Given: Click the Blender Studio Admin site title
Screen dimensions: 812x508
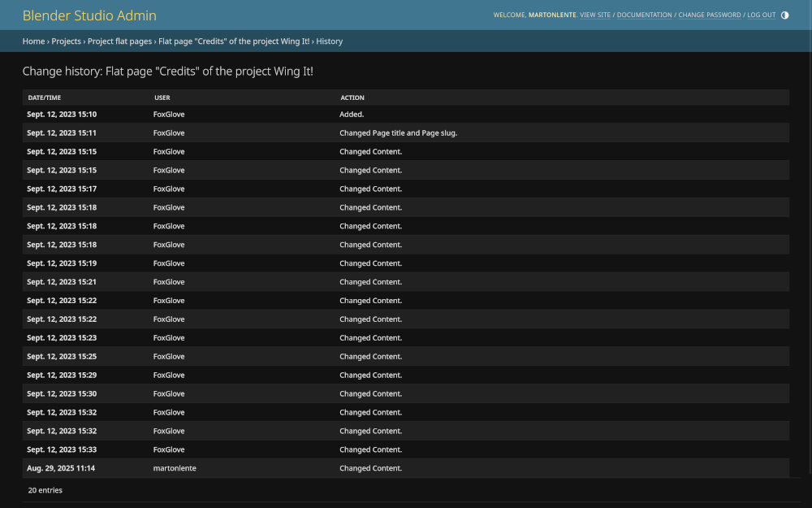Looking at the screenshot, I should pyautogui.click(x=89, y=15).
